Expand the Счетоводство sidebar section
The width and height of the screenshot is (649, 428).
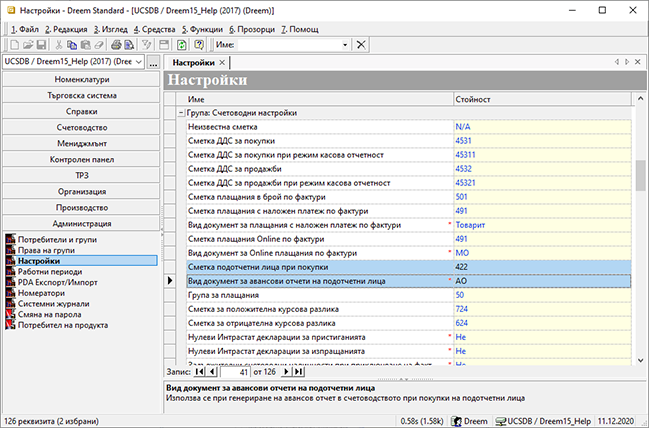pyautogui.click(x=82, y=128)
